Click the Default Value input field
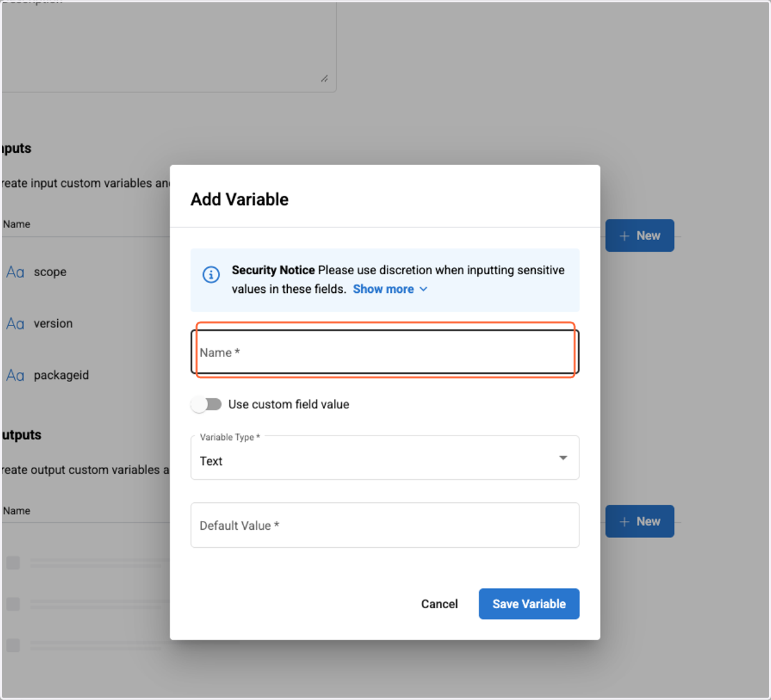Image resolution: width=771 pixels, height=700 pixels. coord(385,525)
